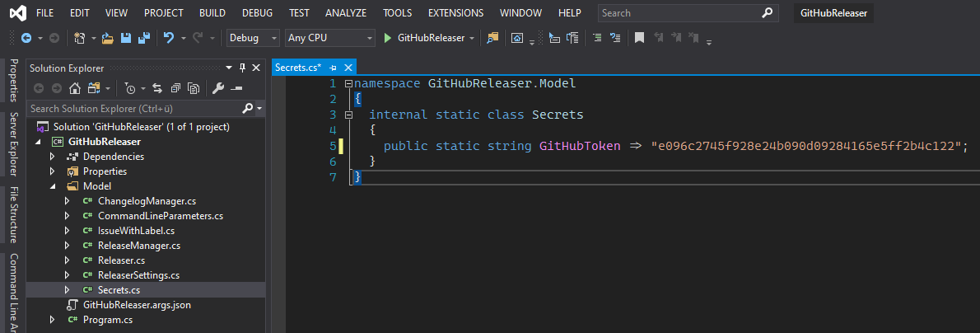Viewport: 980px width, 333px height.
Task: Open the GitHubReleaser startup target dropdown arrow
Action: point(472,38)
